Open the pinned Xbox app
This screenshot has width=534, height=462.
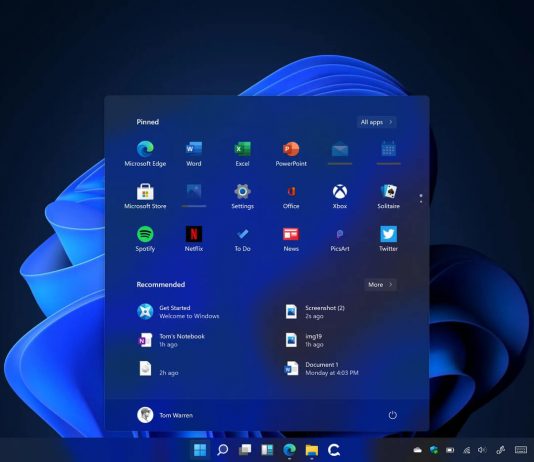(340, 196)
